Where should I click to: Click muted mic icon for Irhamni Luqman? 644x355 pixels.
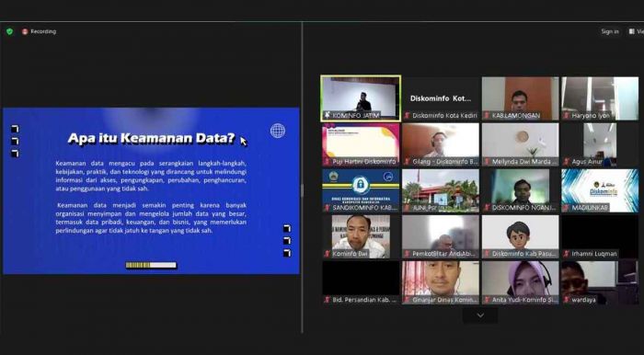[567, 254]
